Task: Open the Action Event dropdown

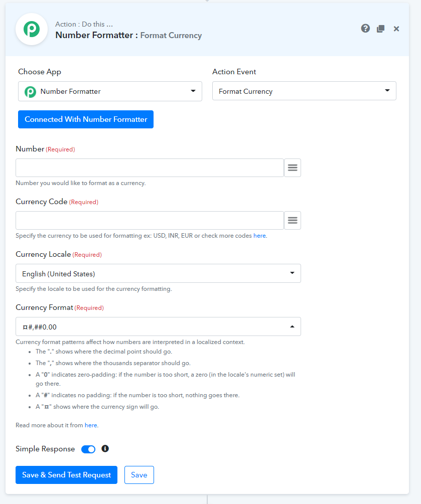Action: 304,91
